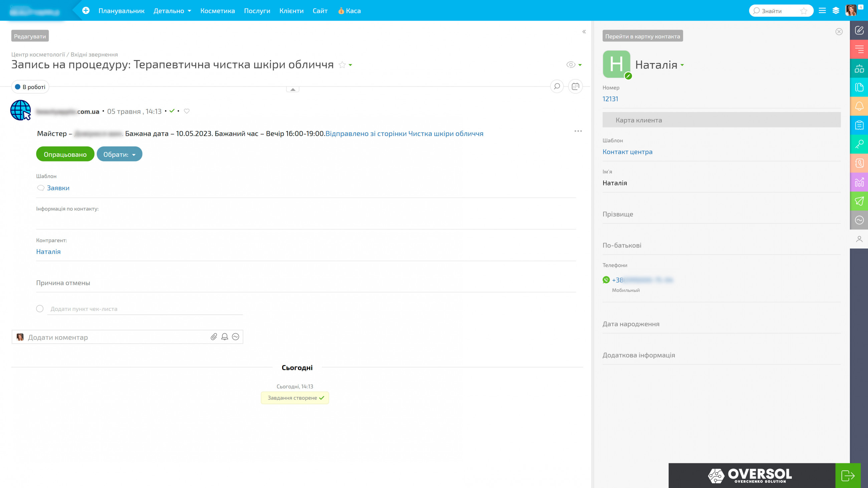Collapse the header with up arrow expander
868x488 pixels.
pyautogui.click(x=293, y=90)
